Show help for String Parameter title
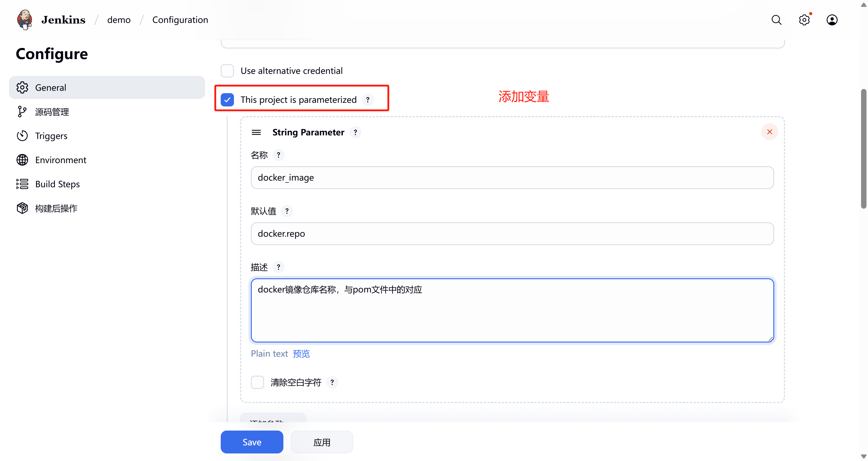The width and height of the screenshot is (868, 461). pyautogui.click(x=355, y=132)
